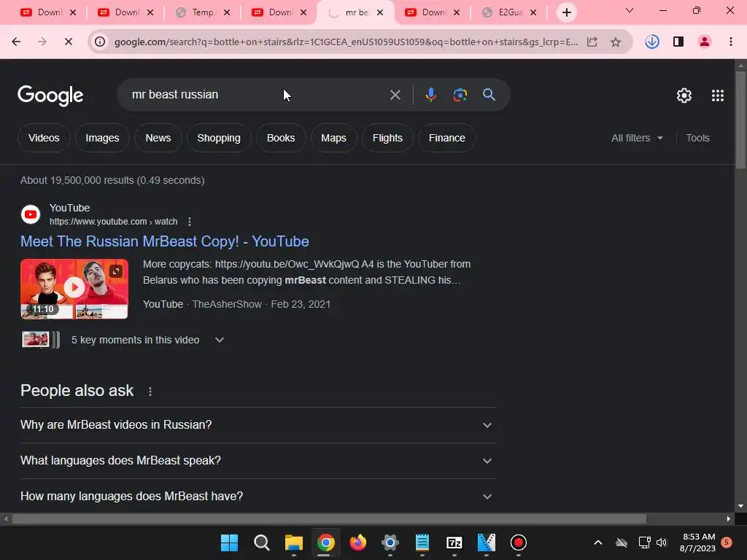Click the vertical scrollbar thumb
Image resolution: width=747 pixels, height=560 pixels.
click(x=740, y=120)
